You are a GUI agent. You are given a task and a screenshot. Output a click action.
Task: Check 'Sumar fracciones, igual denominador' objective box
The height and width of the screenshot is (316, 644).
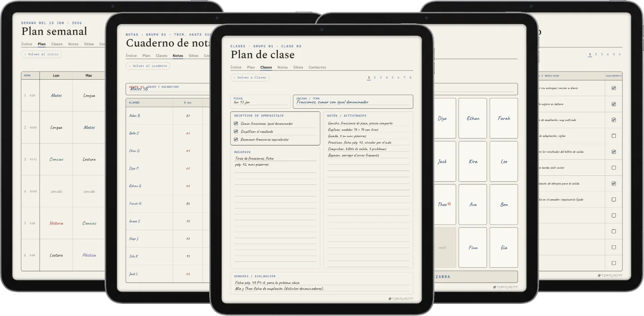click(236, 124)
